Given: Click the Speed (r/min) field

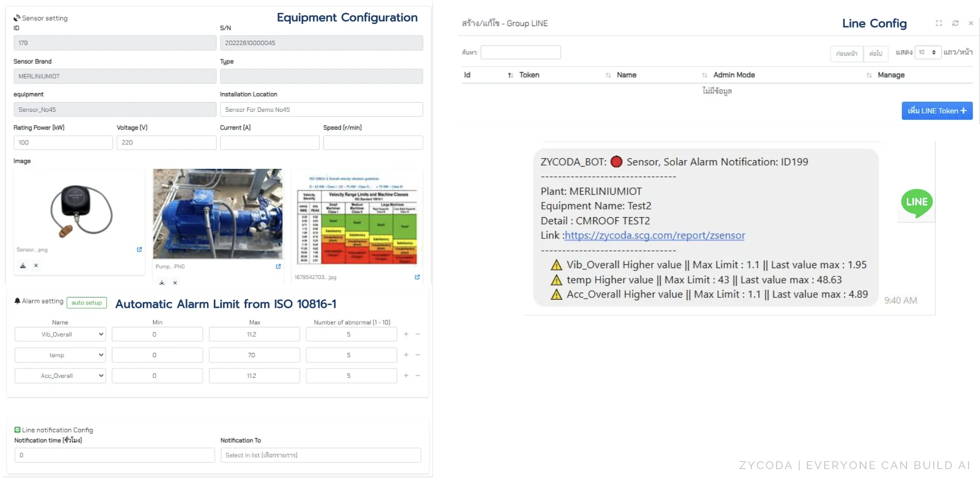Looking at the screenshot, I should click(x=373, y=143).
